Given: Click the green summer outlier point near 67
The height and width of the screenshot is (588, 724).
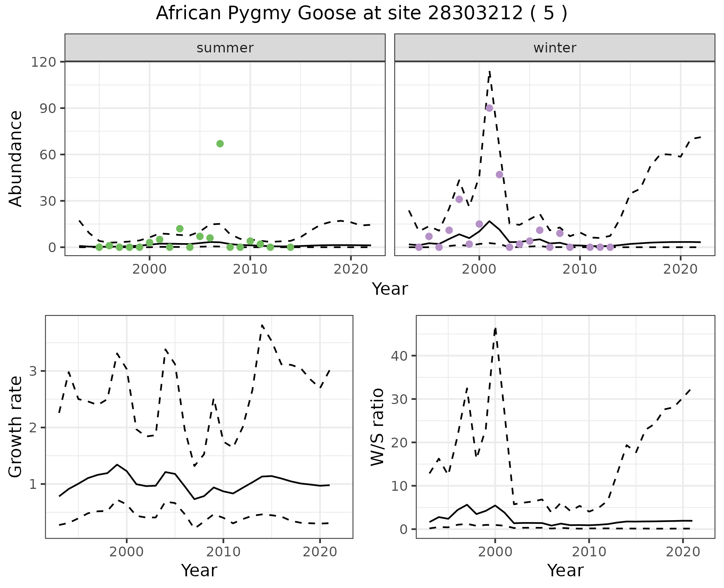Looking at the screenshot, I should (x=220, y=144).
